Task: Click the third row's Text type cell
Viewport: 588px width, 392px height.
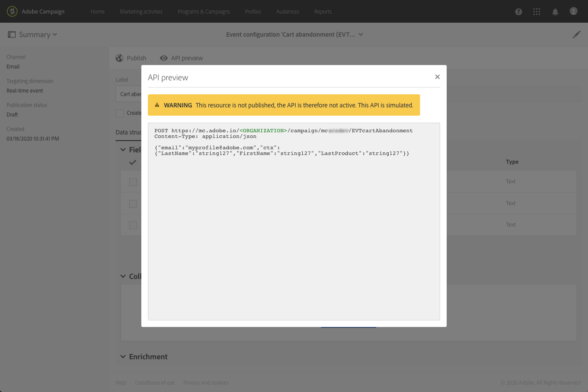Action: point(511,225)
